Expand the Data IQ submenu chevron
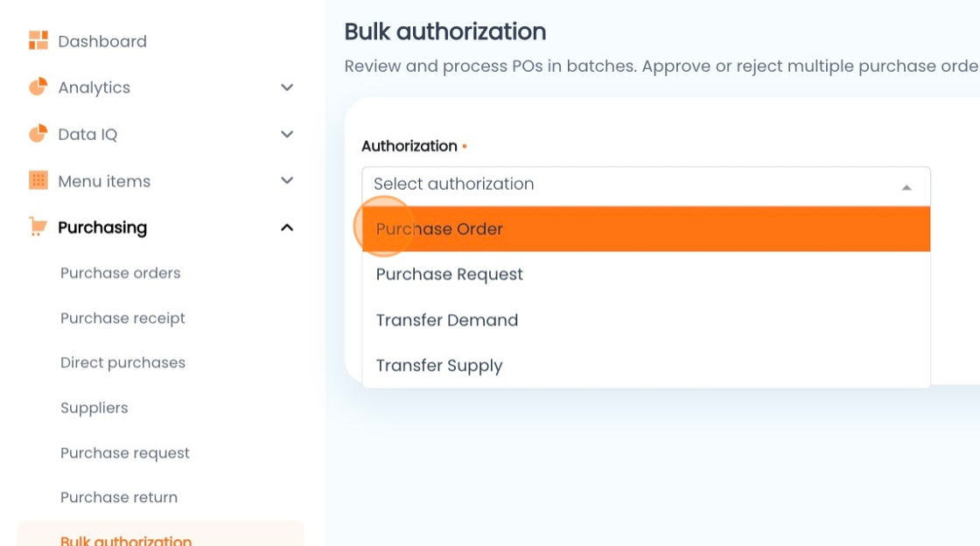Viewport: 980px width, 546px height. 287,134
